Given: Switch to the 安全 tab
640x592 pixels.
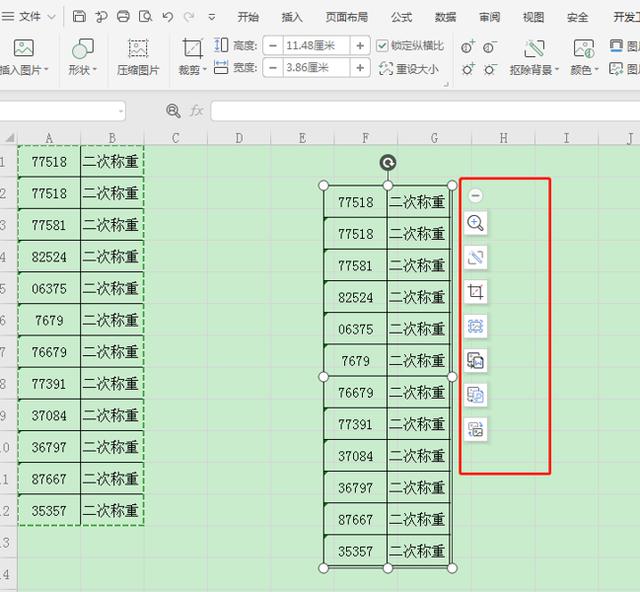Looking at the screenshot, I should pyautogui.click(x=578, y=17).
